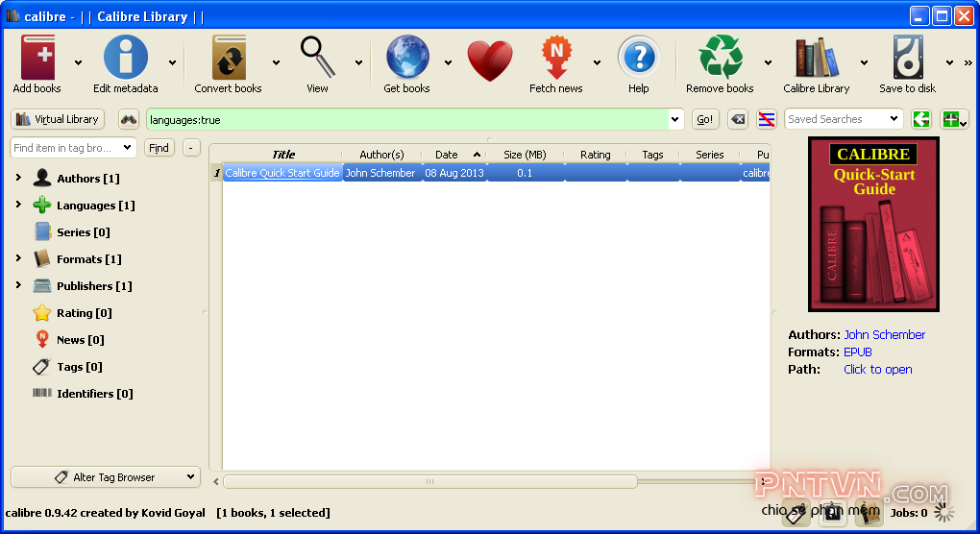The image size is (980, 534).
Task: Click the red heart donate icon
Action: [490, 61]
